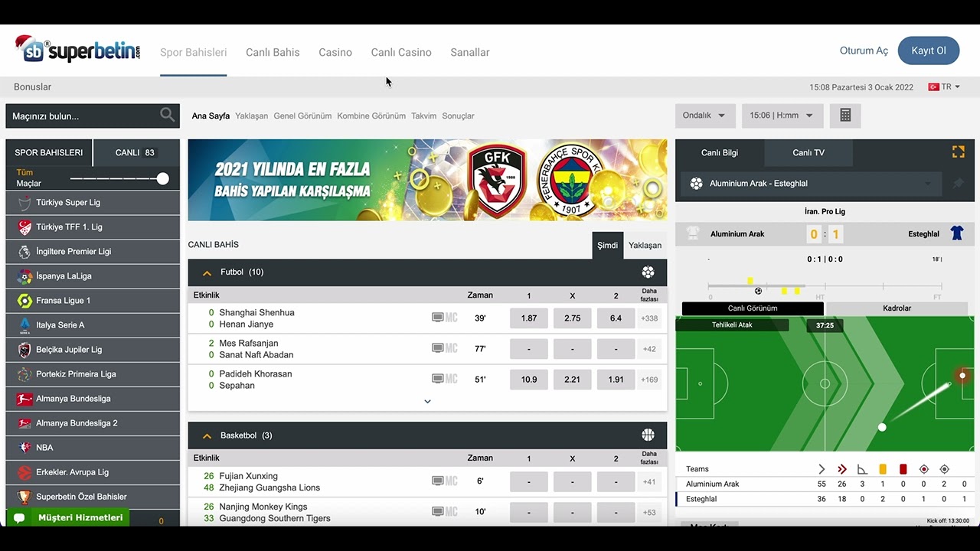
Task: Click the Superbetin logo
Action: coord(78,50)
